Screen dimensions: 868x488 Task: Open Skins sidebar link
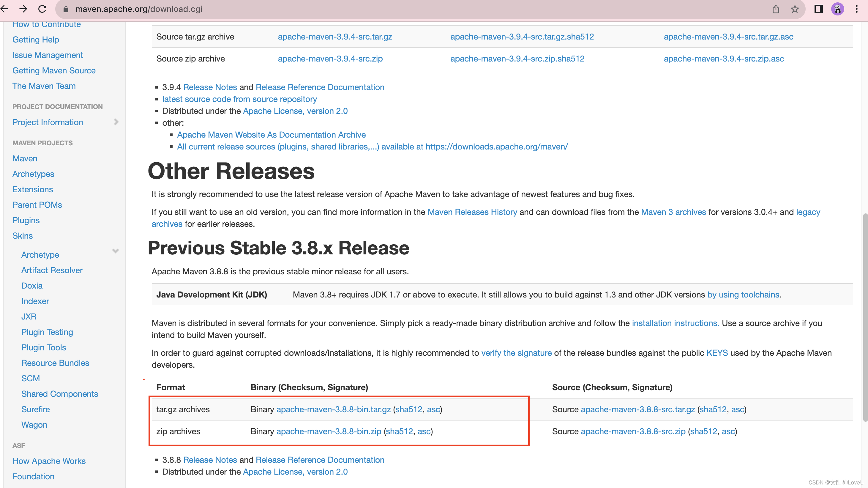tap(23, 236)
